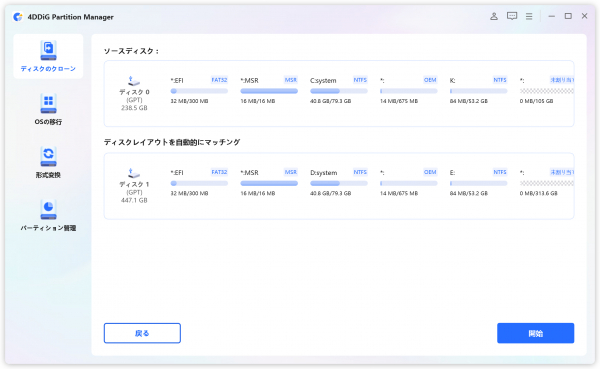
Task: Open the feedback message icon
Action: pos(512,16)
